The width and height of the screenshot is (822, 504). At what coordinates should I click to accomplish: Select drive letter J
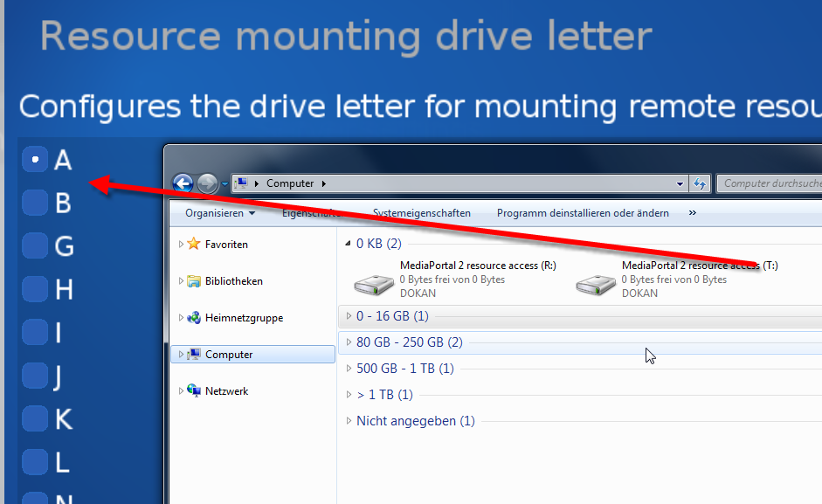(35, 376)
